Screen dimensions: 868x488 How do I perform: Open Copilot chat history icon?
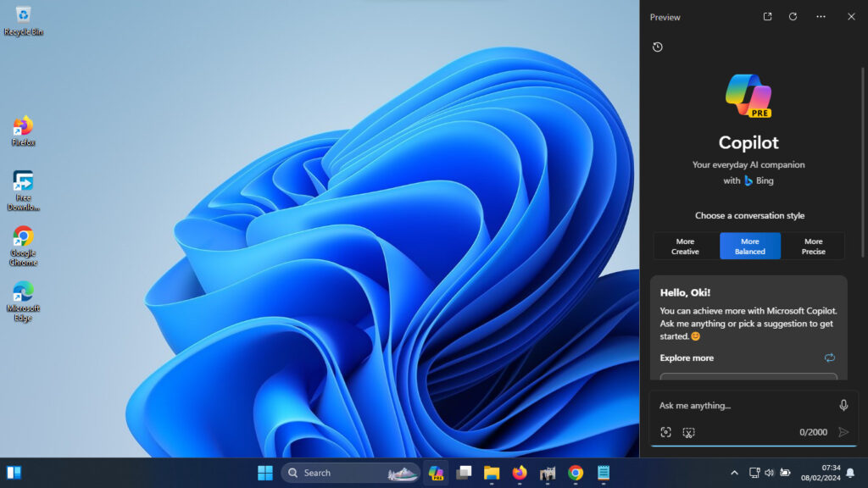(x=658, y=47)
